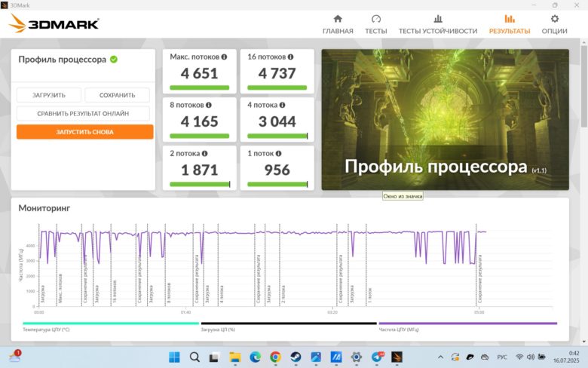Show info for 4 потока score
Screen dimensions: 588x368
click(283, 105)
